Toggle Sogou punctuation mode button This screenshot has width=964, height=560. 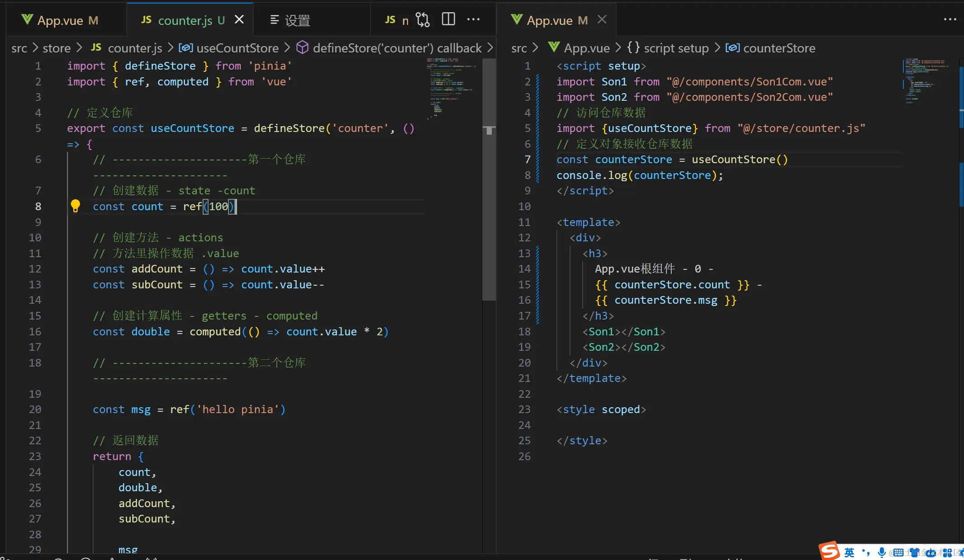[866, 552]
